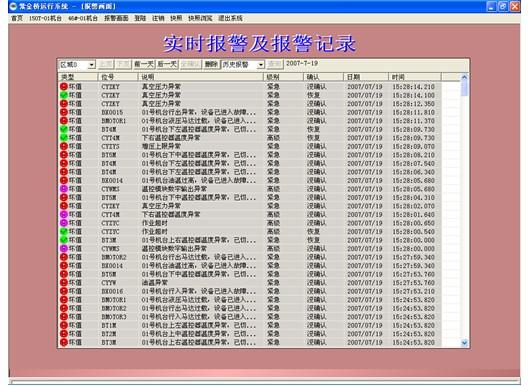Open the 区域0 area dropdown
This screenshot has height=386, width=530.
click(92, 65)
